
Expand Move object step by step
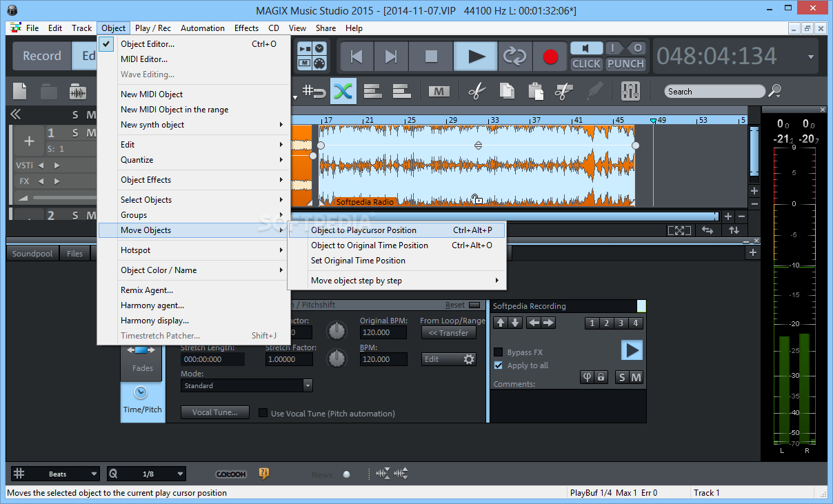click(x=397, y=281)
